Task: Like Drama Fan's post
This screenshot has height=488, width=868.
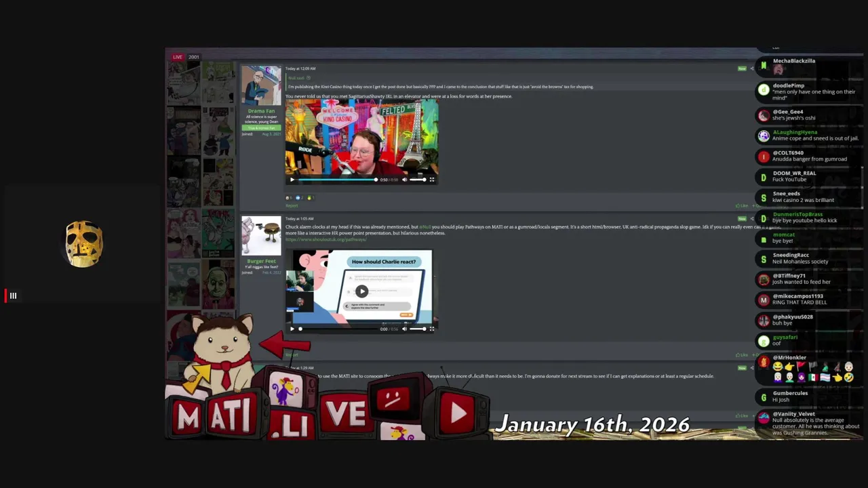Action: (742, 205)
